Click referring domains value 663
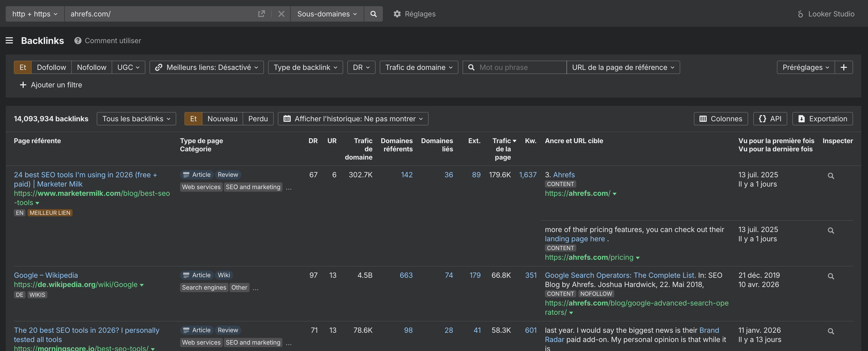 (x=406, y=275)
